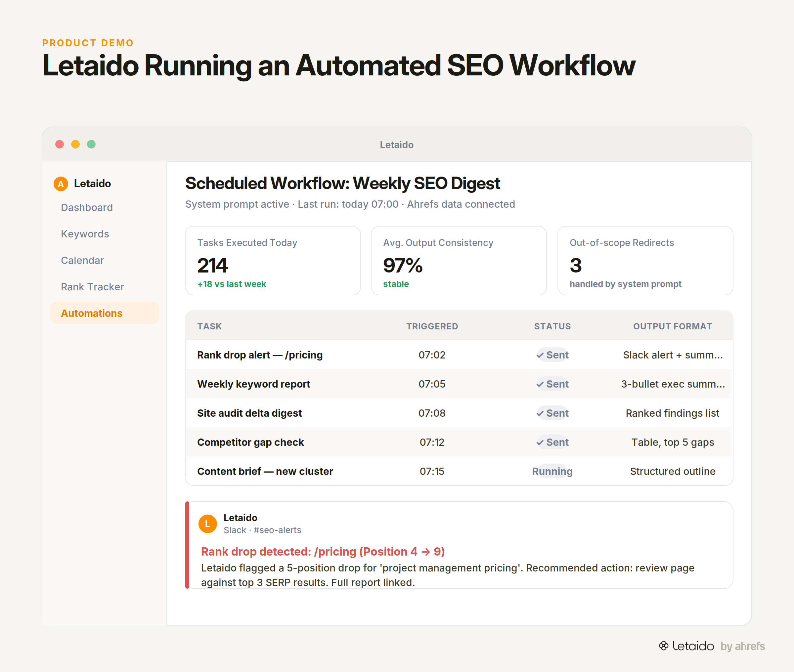Click the Letaido title in the window bar
The height and width of the screenshot is (672, 794).
click(x=397, y=145)
